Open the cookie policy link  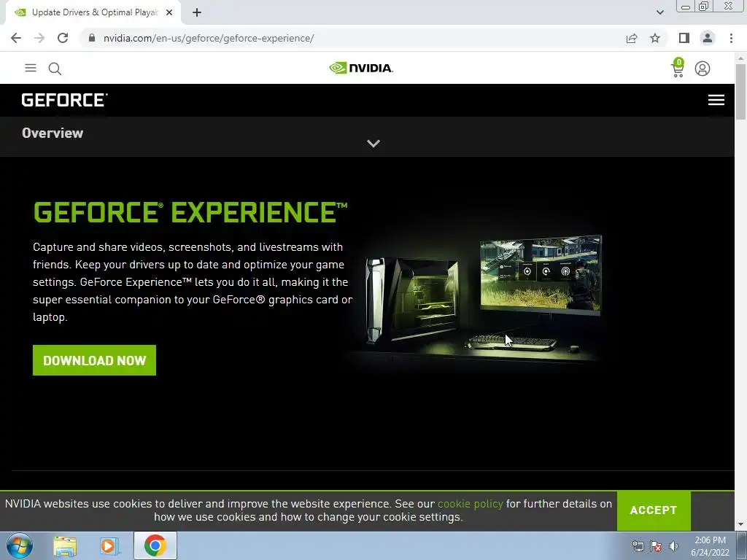(471, 504)
